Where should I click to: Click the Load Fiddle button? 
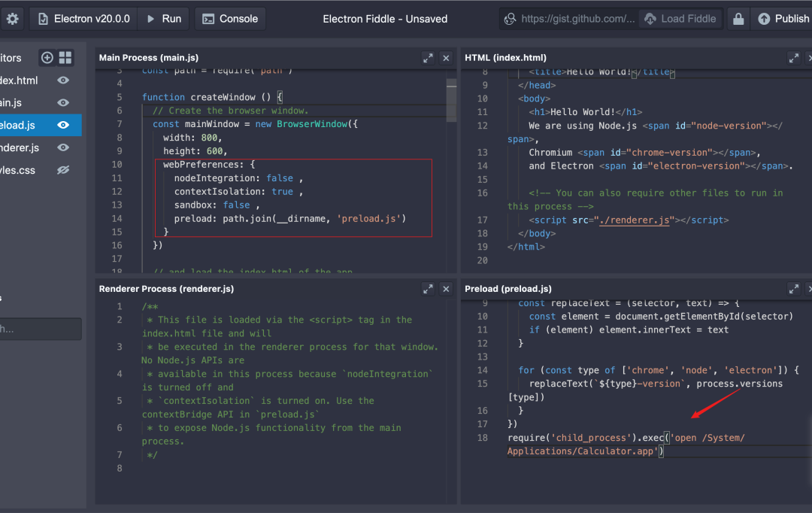tap(680, 19)
